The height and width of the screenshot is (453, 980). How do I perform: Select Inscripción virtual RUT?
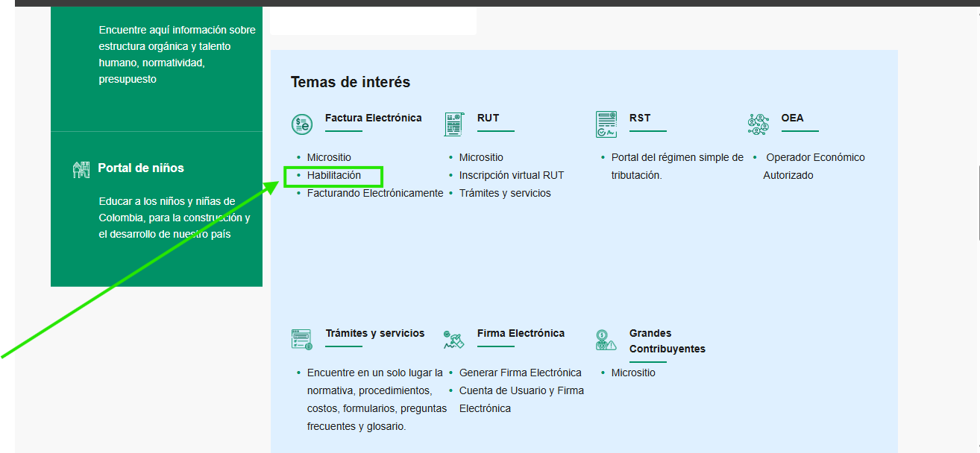[x=512, y=175]
